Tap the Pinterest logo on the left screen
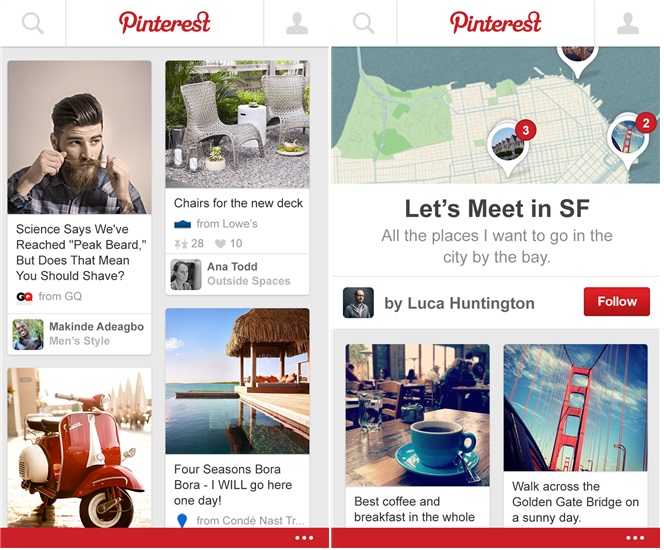664x550 pixels. [164, 22]
